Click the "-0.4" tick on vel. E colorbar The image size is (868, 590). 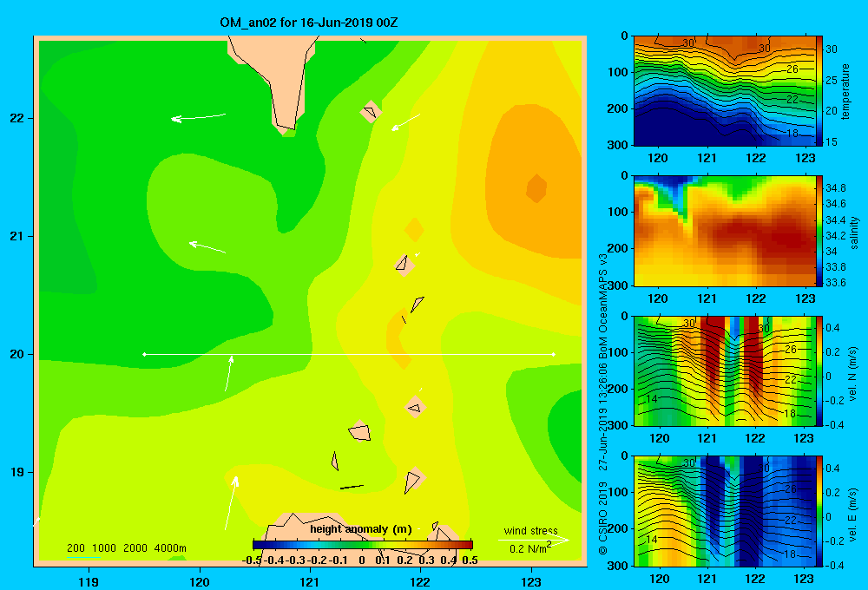tap(834, 565)
